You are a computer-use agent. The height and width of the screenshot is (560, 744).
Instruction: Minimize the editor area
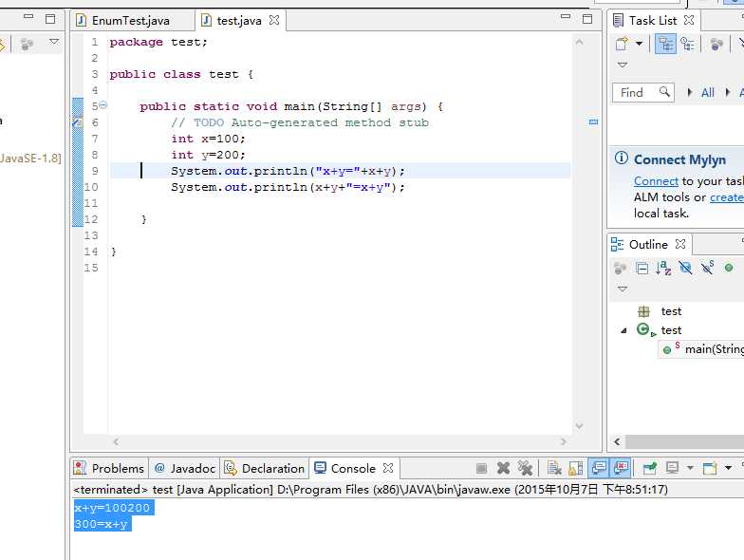click(566, 17)
